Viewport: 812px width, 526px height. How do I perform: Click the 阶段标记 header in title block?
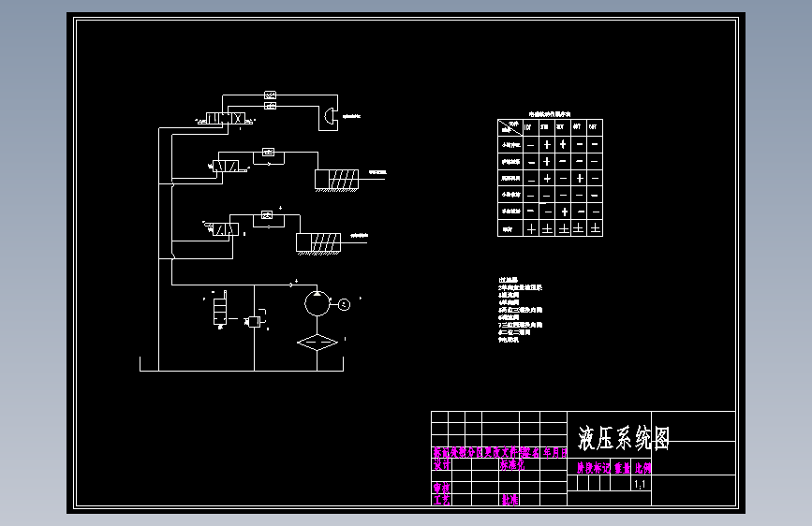pyautogui.click(x=594, y=468)
